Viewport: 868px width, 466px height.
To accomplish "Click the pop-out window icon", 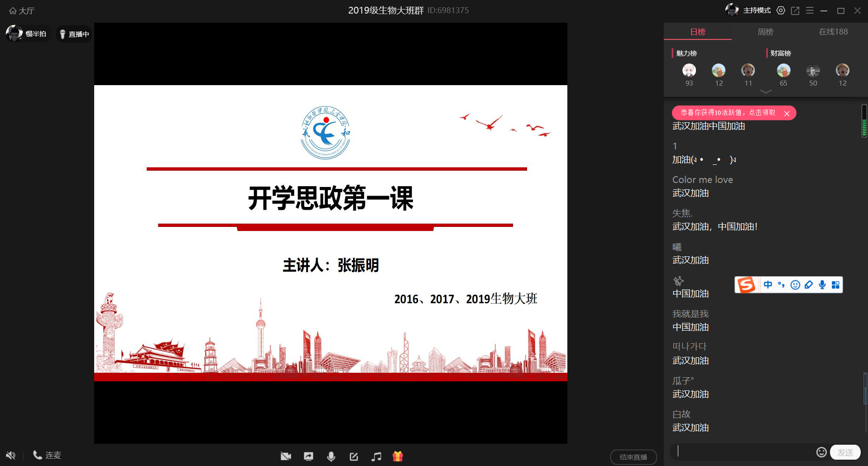I will (795, 10).
